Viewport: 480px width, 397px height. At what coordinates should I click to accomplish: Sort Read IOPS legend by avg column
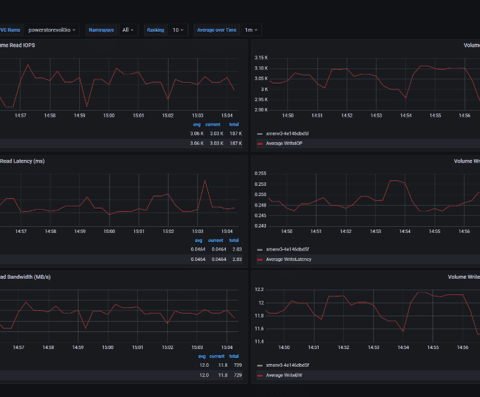(x=197, y=124)
